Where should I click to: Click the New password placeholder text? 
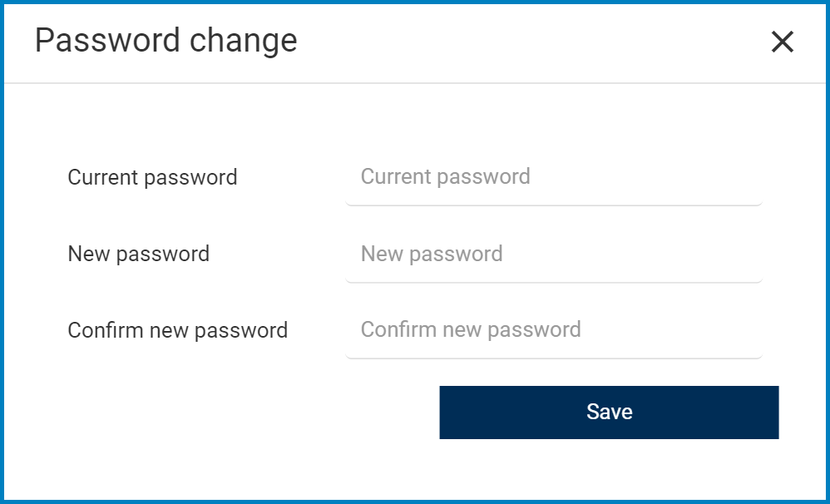coord(431,253)
